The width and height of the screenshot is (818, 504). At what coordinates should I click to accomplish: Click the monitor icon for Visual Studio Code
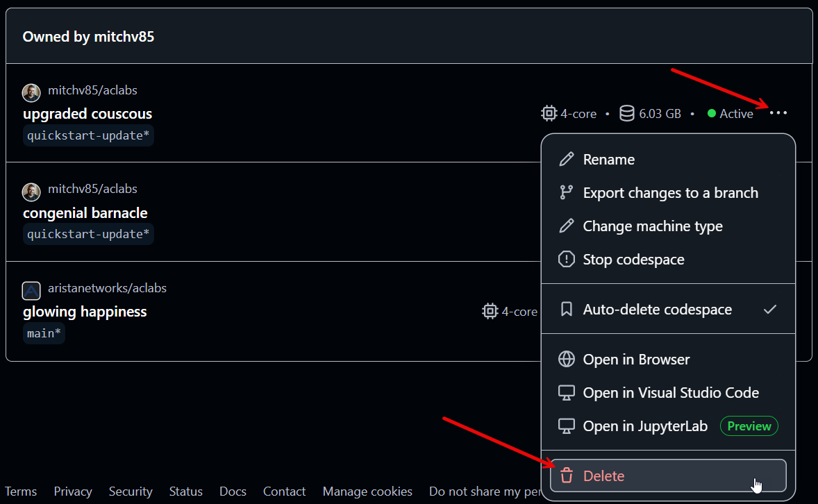[x=567, y=393]
